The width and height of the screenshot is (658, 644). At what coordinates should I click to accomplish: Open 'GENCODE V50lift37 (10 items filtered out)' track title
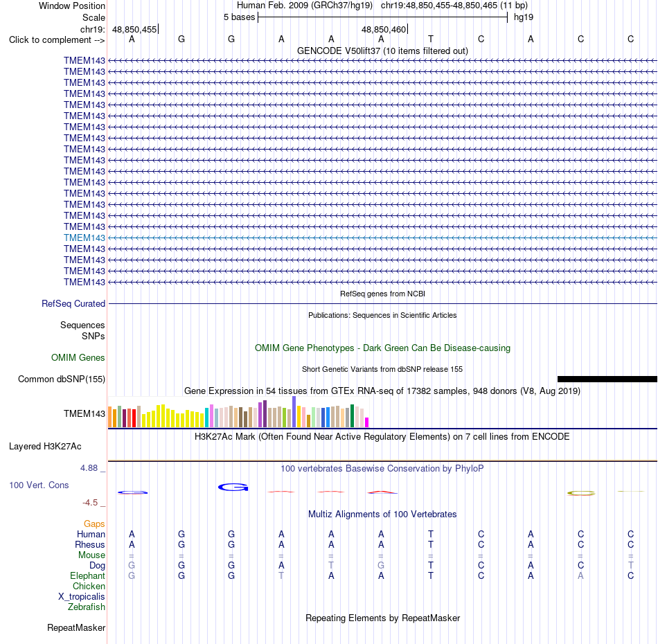[382, 51]
